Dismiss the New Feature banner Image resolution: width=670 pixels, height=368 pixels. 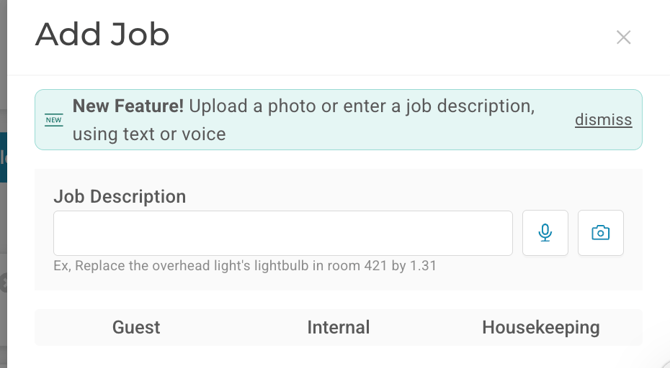pyautogui.click(x=603, y=120)
